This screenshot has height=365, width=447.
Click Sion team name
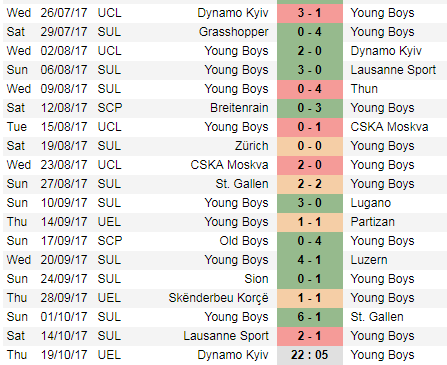tap(256, 279)
